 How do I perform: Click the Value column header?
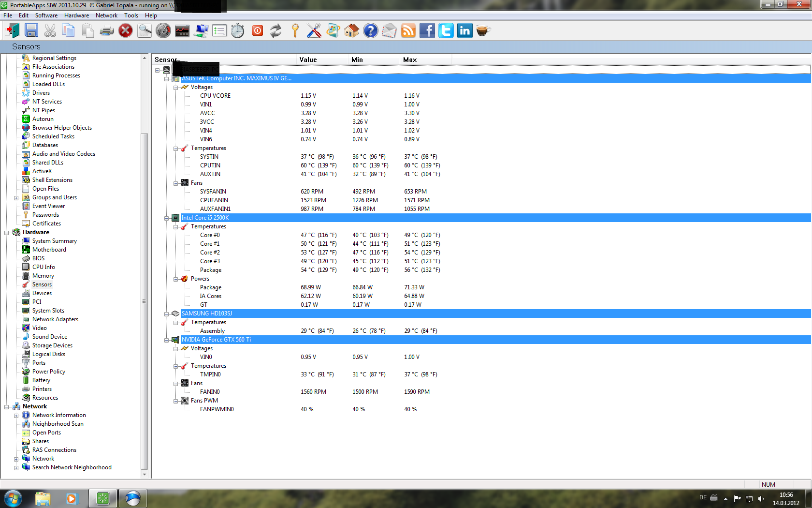point(322,60)
